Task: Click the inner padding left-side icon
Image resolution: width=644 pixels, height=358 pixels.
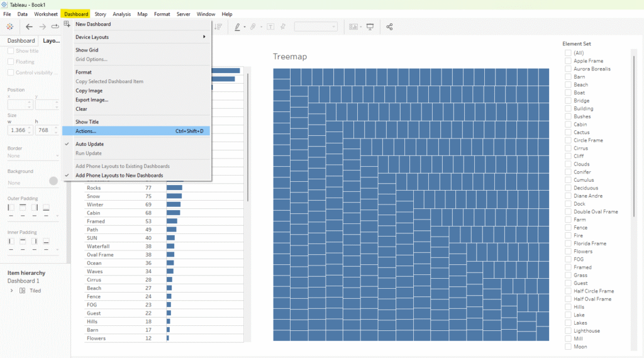Action: (x=11, y=241)
